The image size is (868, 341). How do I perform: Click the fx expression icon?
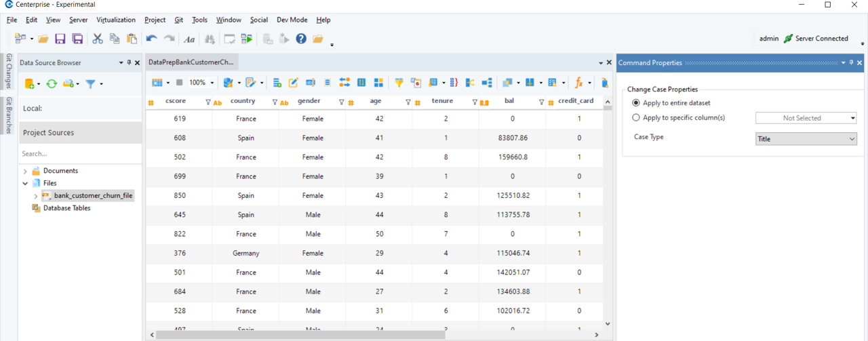(x=578, y=83)
